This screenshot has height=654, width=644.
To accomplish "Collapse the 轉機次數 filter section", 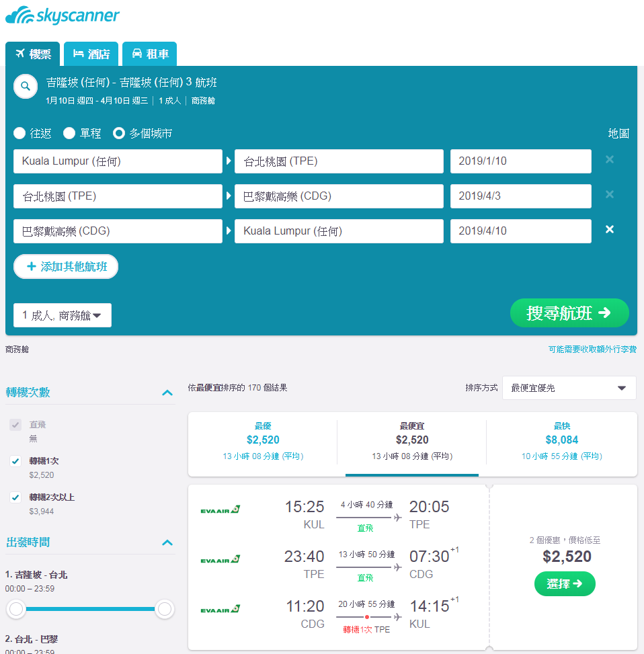I will 167,393.
